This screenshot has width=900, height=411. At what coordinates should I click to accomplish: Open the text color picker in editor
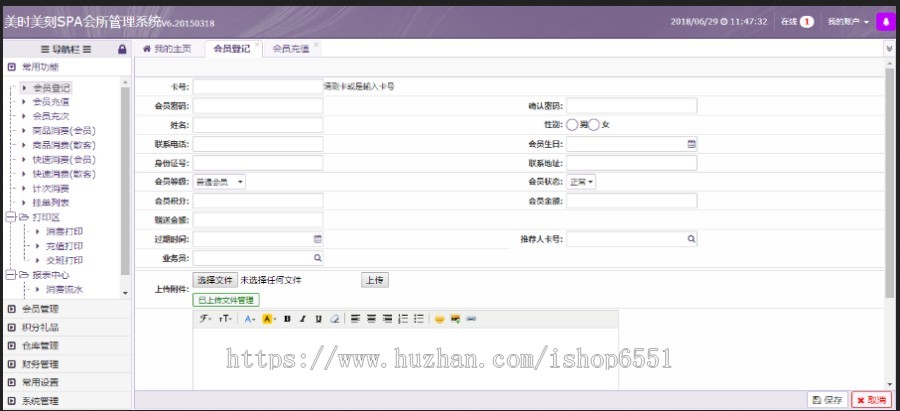point(250,319)
